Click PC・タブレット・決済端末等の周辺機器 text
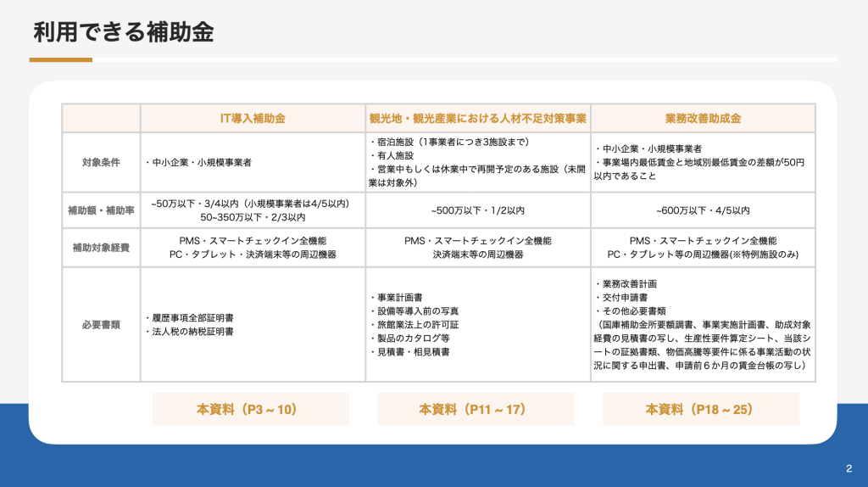868x487 pixels. [x=253, y=255]
